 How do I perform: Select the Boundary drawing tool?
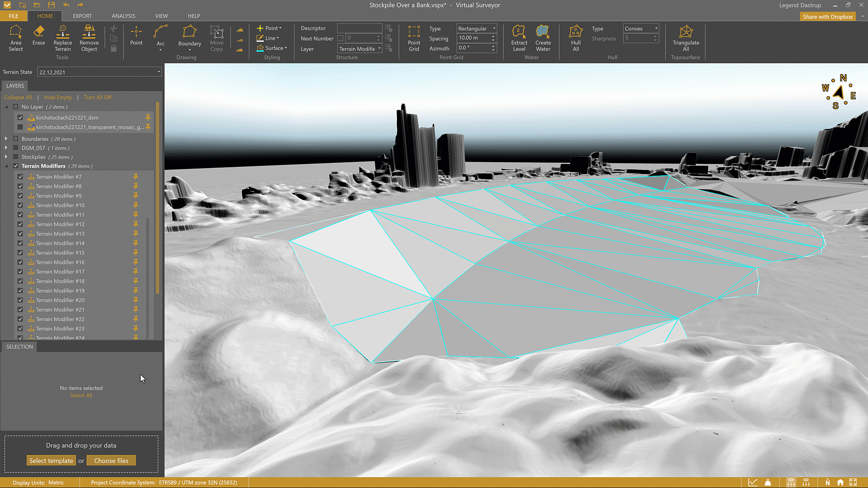pos(189,36)
